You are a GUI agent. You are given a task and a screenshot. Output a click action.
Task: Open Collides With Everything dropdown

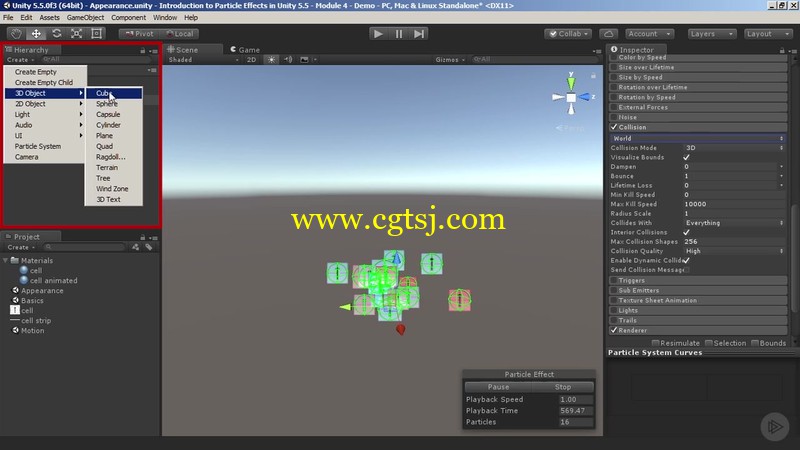tap(734, 223)
